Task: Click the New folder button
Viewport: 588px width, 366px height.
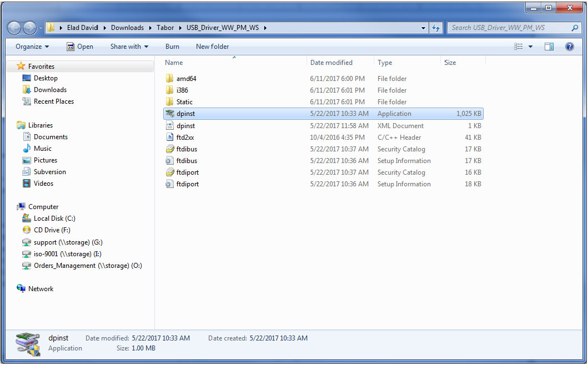Action: (x=212, y=47)
